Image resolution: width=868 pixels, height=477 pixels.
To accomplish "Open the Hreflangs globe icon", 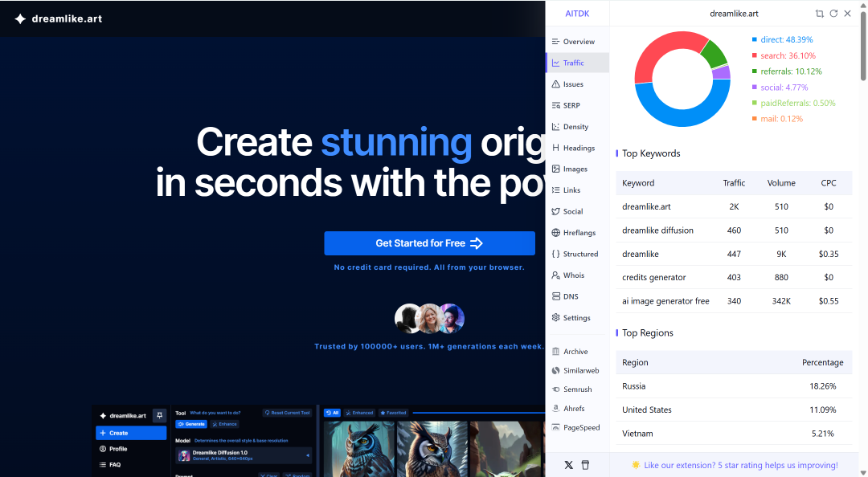I will tap(556, 232).
